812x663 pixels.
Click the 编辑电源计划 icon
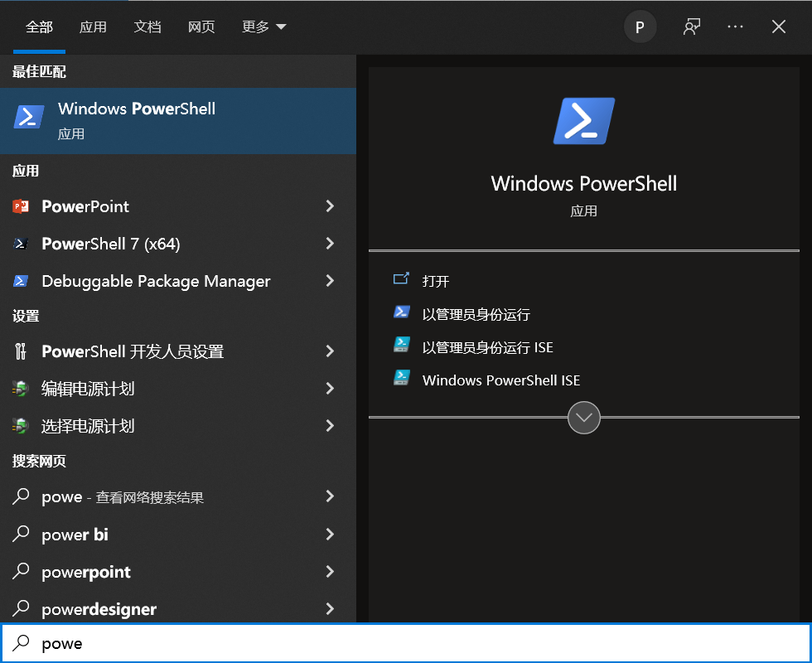pos(20,389)
